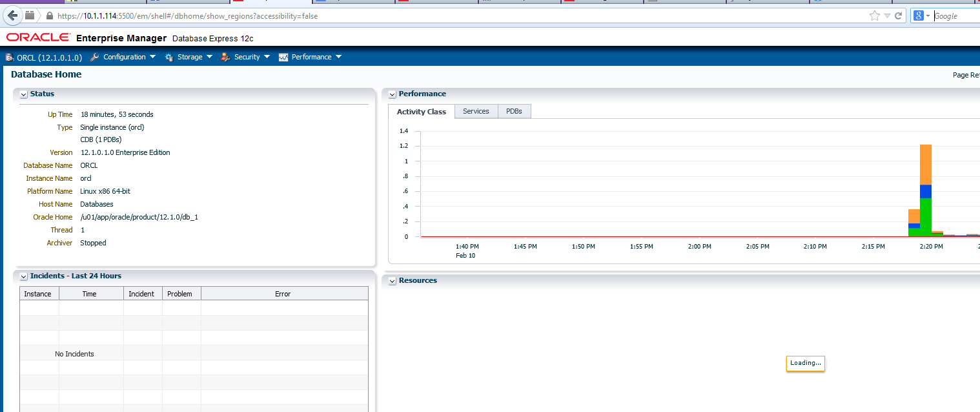This screenshot has width=980, height=412.
Task: Switch to the Services tab
Action: click(x=476, y=111)
